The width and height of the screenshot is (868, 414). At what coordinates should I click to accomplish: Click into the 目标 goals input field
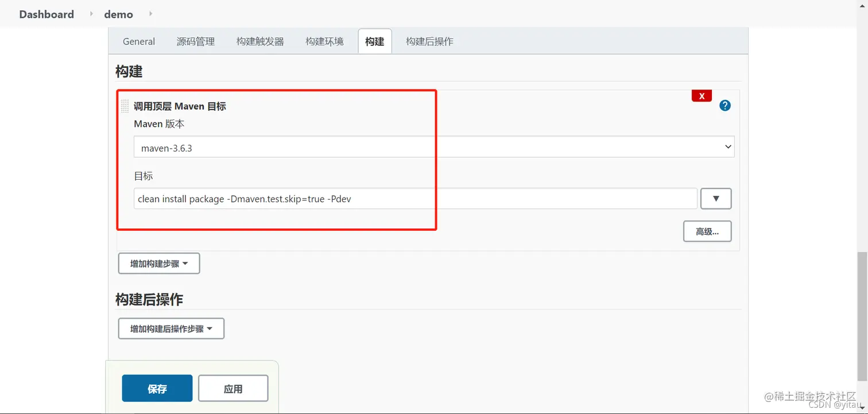(415, 199)
